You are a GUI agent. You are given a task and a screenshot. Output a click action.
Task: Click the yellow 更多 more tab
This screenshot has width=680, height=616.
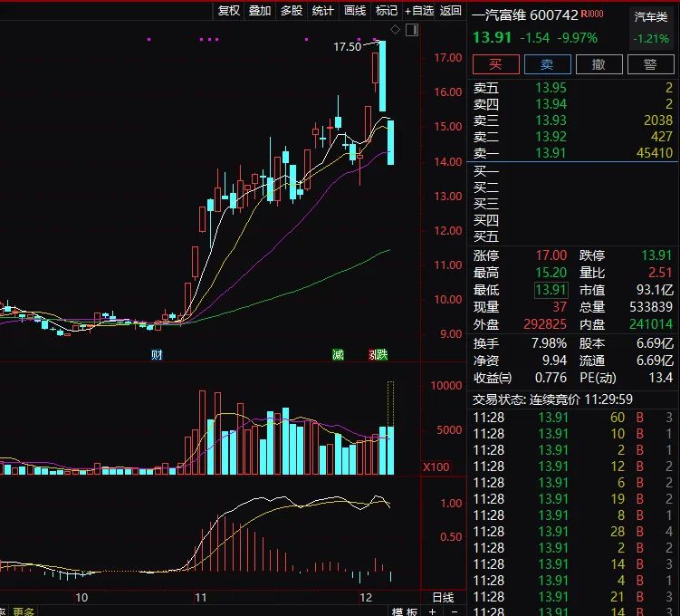coord(24,611)
